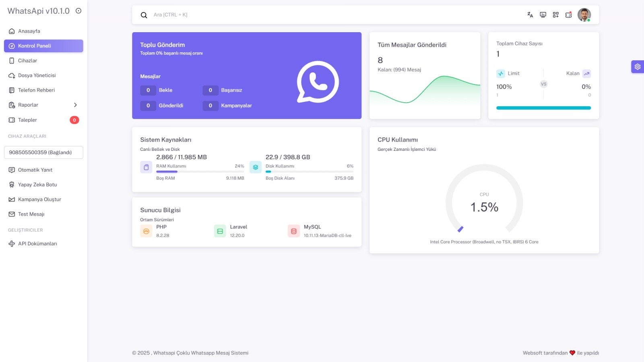Open the Yapay Zeka Botu page
This screenshot has height=362, width=644.
point(37,185)
